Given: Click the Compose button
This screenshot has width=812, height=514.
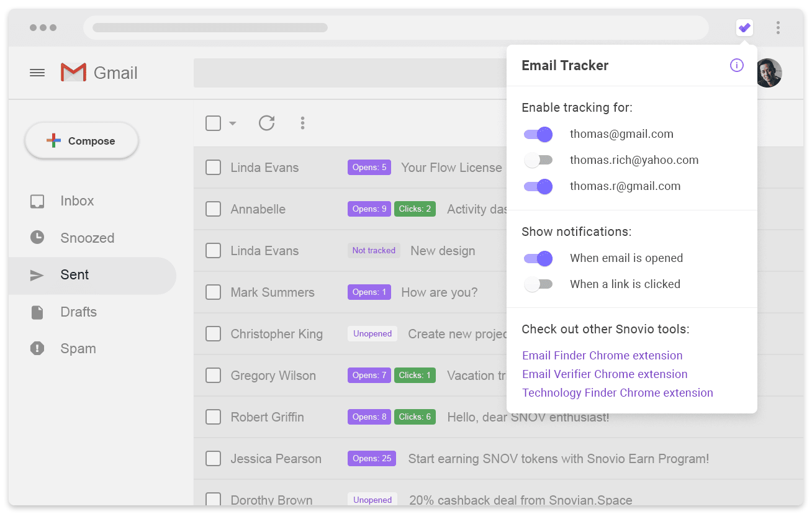Looking at the screenshot, I should tap(81, 141).
